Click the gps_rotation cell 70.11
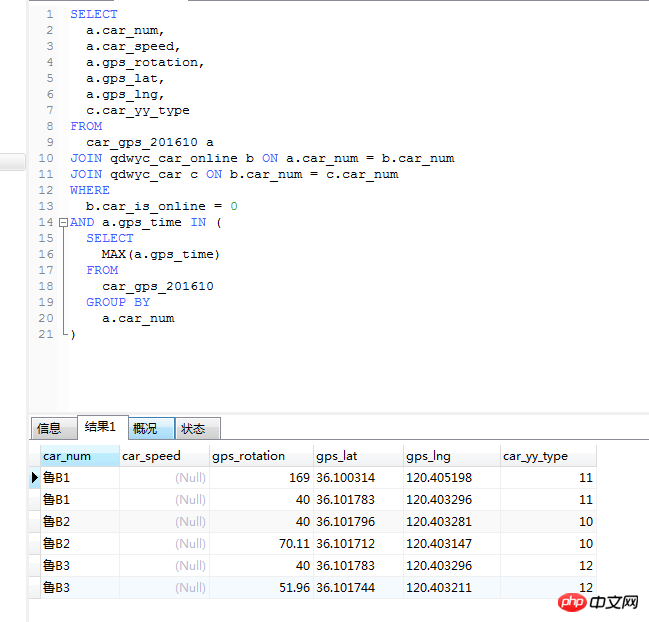Image resolution: width=649 pixels, height=622 pixels. click(261, 543)
